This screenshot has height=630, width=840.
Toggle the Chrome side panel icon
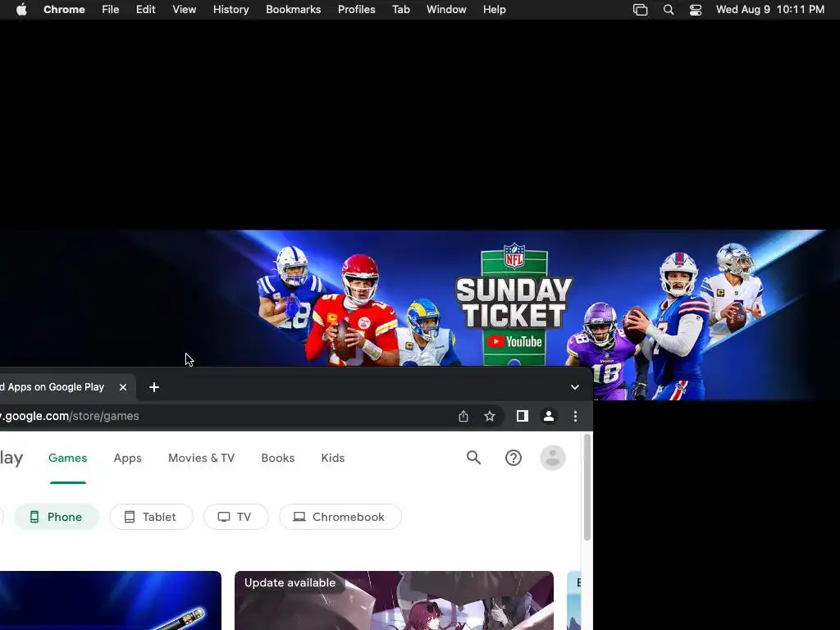pyautogui.click(x=523, y=416)
